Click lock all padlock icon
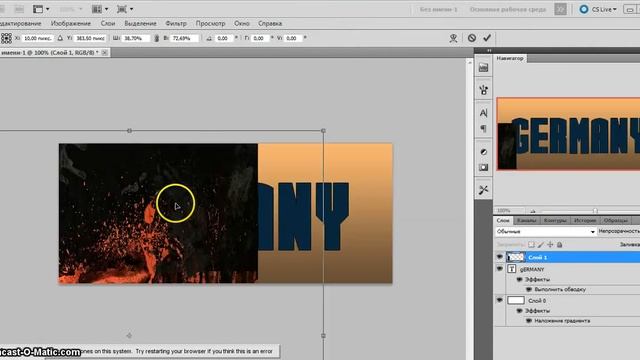This screenshot has width=640, height=360. click(560, 244)
